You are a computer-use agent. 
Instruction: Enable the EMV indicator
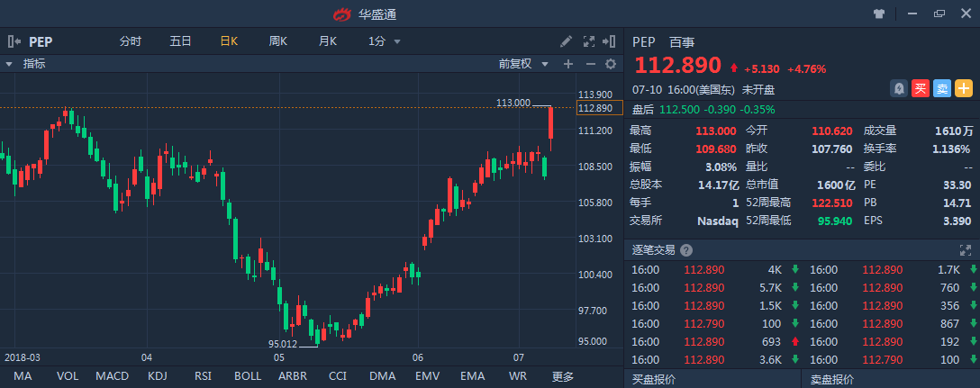tap(428, 376)
